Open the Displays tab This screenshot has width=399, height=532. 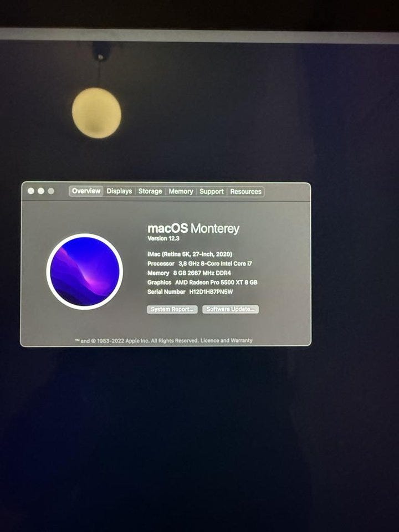119,191
